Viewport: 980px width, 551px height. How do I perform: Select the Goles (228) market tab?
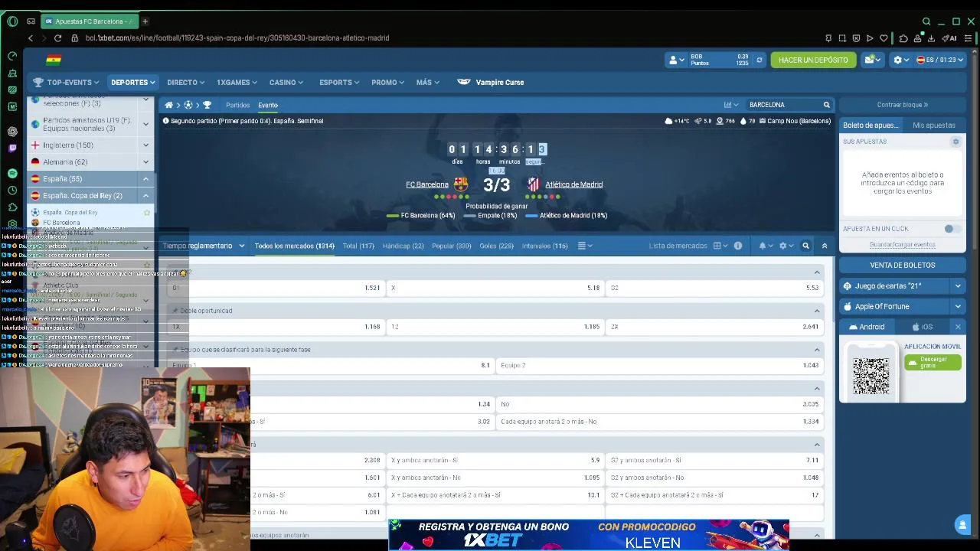coord(496,246)
